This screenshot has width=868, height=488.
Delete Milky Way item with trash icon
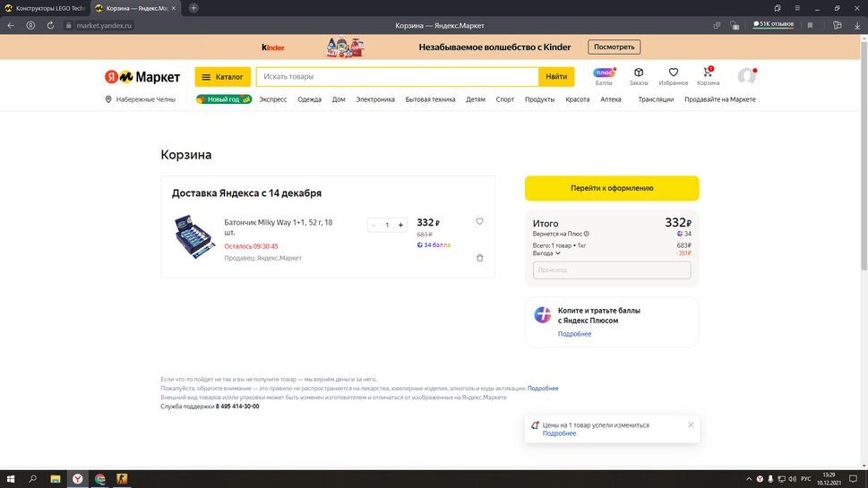pyautogui.click(x=479, y=258)
